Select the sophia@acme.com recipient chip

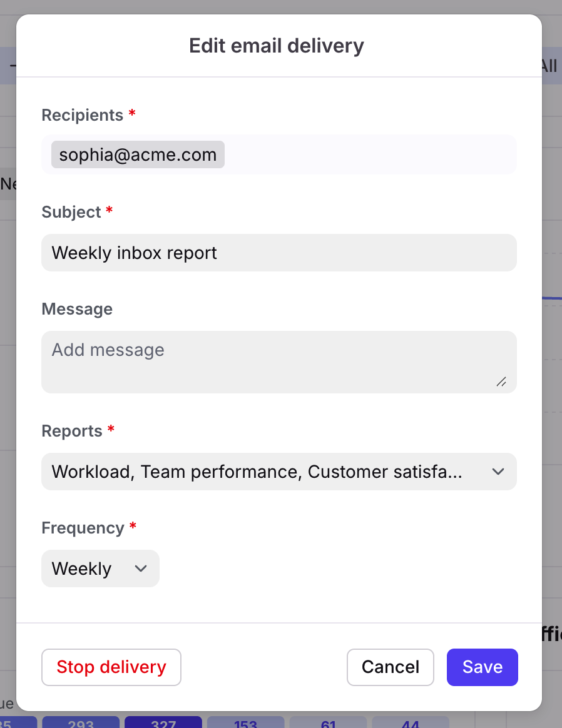[x=138, y=154]
